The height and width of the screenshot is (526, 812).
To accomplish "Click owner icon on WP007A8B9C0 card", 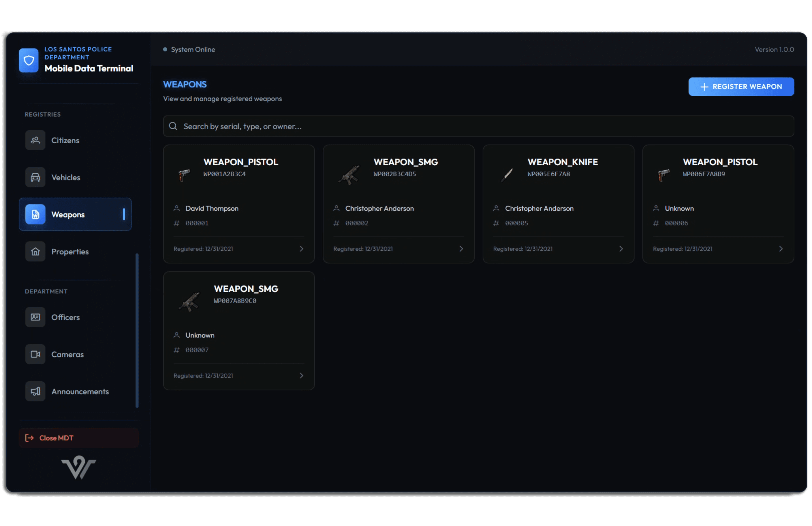I will click(x=177, y=335).
